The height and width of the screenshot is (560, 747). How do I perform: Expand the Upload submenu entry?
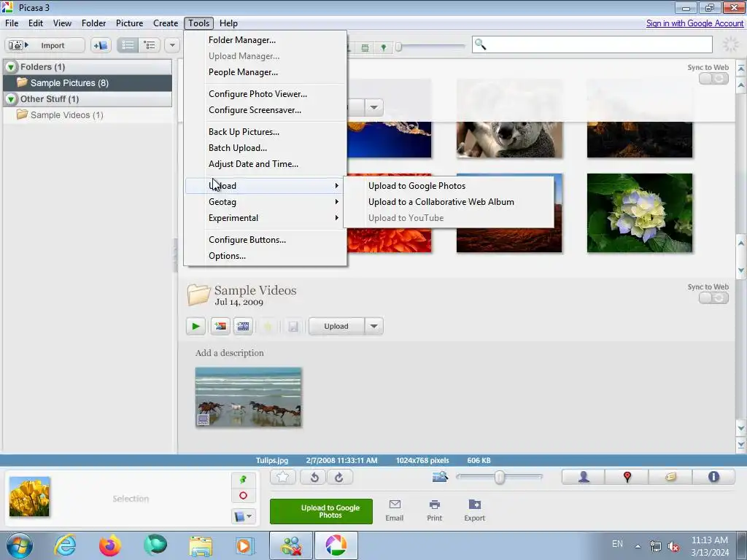266,186
